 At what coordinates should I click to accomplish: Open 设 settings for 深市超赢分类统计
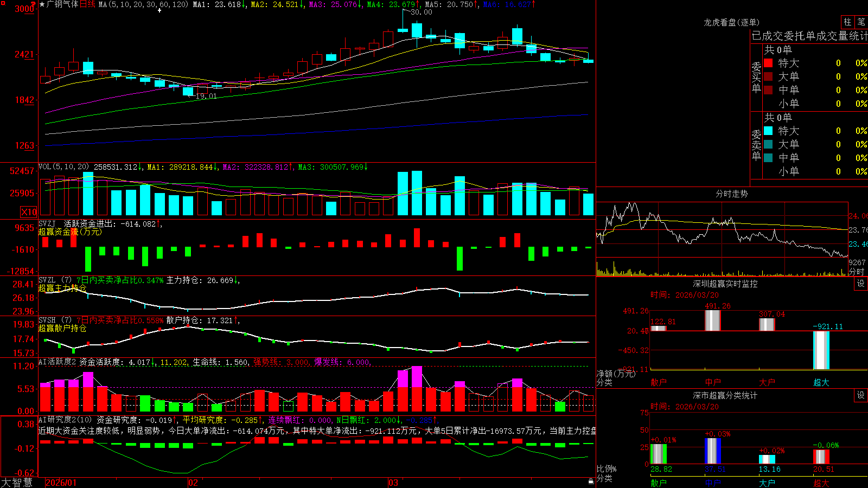[861, 395]
